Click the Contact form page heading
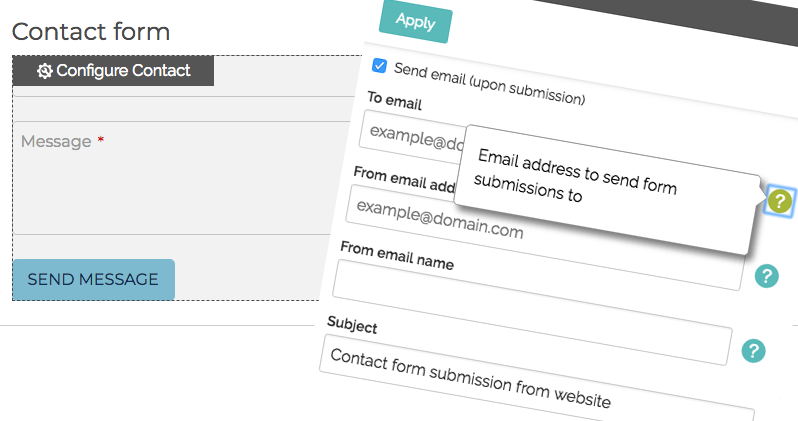This screenshot has width=798, height=421. (x=91, y=32)
